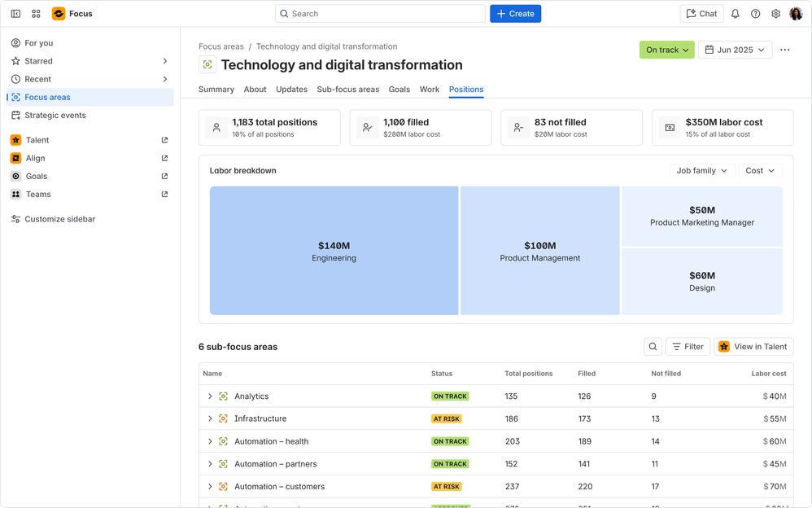Click the total positions person icon
Viewport: 812px width, 508px height.
(216, 128)
